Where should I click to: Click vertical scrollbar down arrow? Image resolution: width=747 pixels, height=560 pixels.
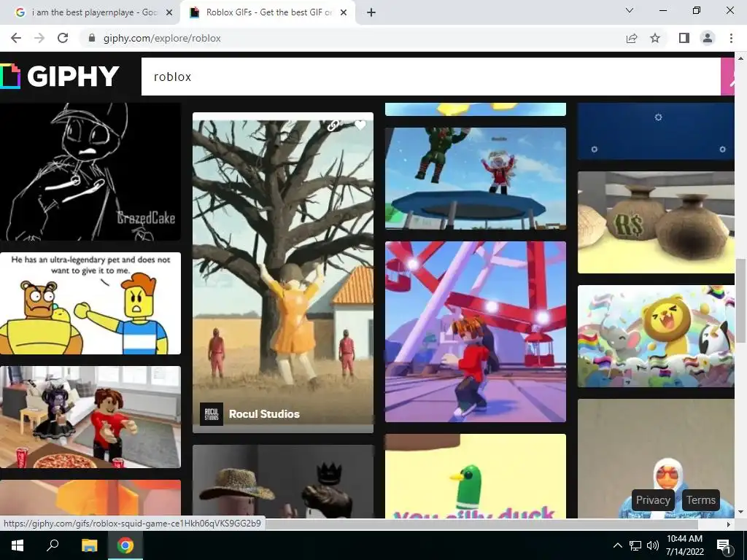tap(741, 513)
